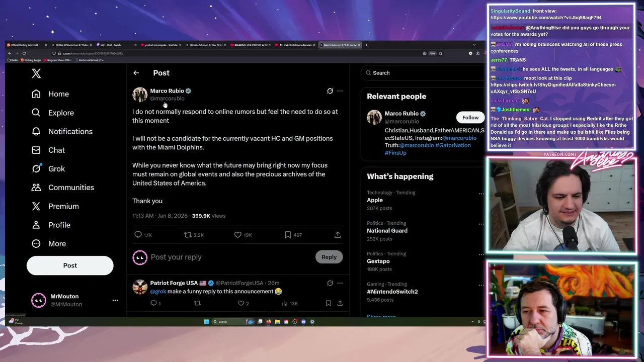This screenshot has height=362, width=644.
Task: Open more options for Gestapo trend
Action: click(481, 254)
